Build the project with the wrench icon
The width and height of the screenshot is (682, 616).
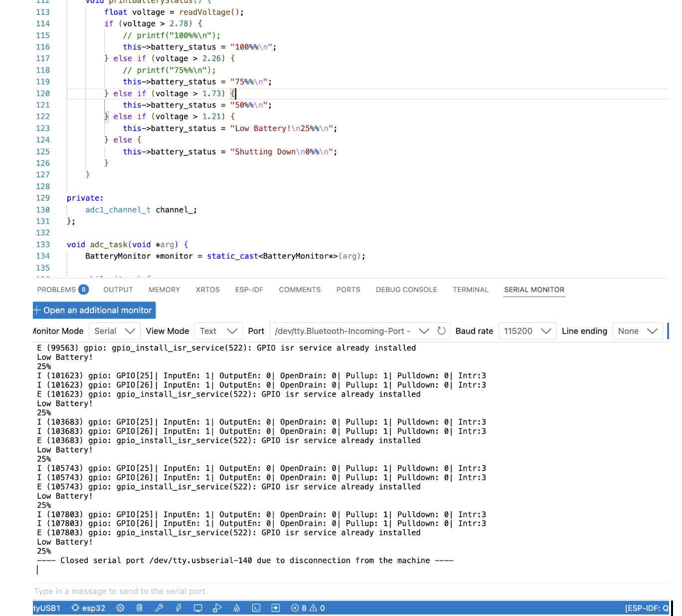(159, 608)
